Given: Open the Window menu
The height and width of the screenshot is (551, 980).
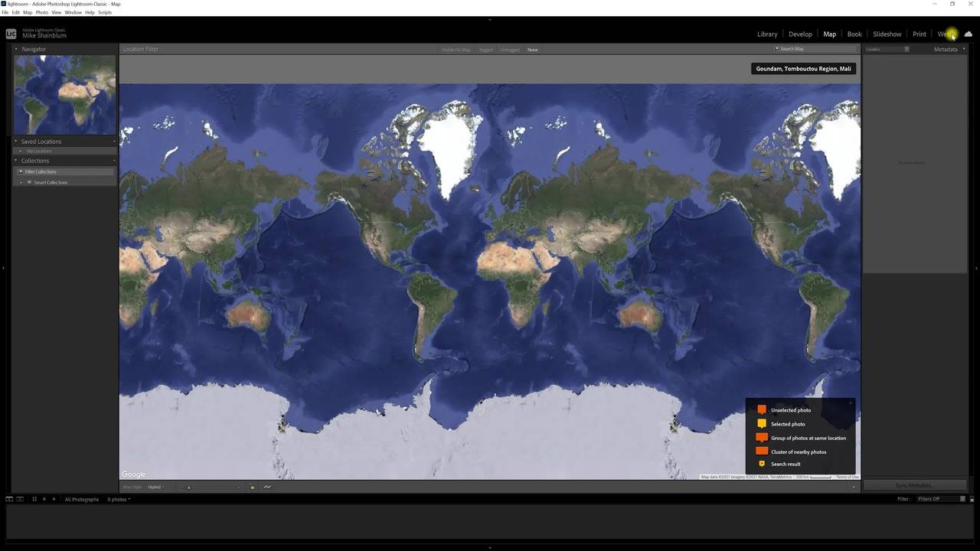Looking at the screenshot, I should pyautogui.click(x=73, y=12).
